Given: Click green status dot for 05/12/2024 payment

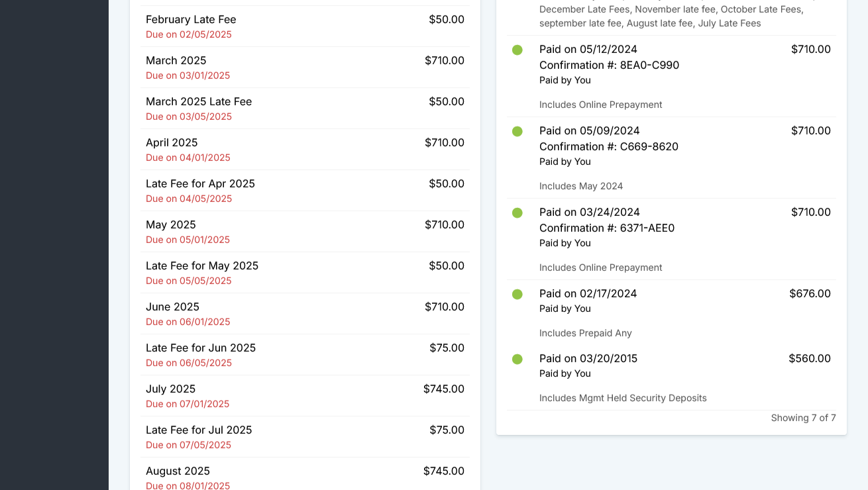Looking at the screenshot, I should 517,50.
